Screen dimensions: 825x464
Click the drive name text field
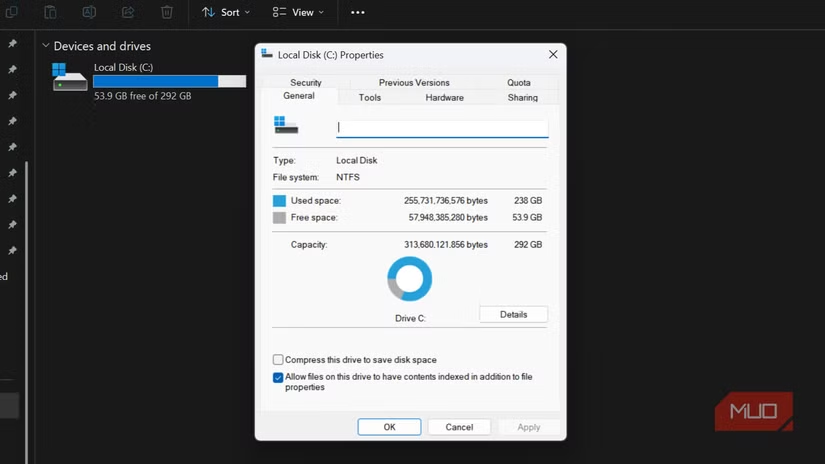pos(442,128)
